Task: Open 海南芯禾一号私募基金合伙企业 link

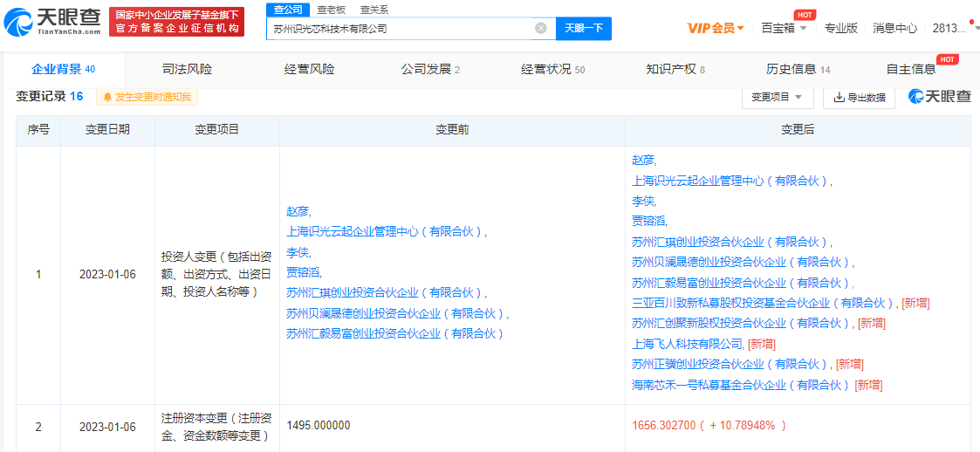Action: point(741,385)
